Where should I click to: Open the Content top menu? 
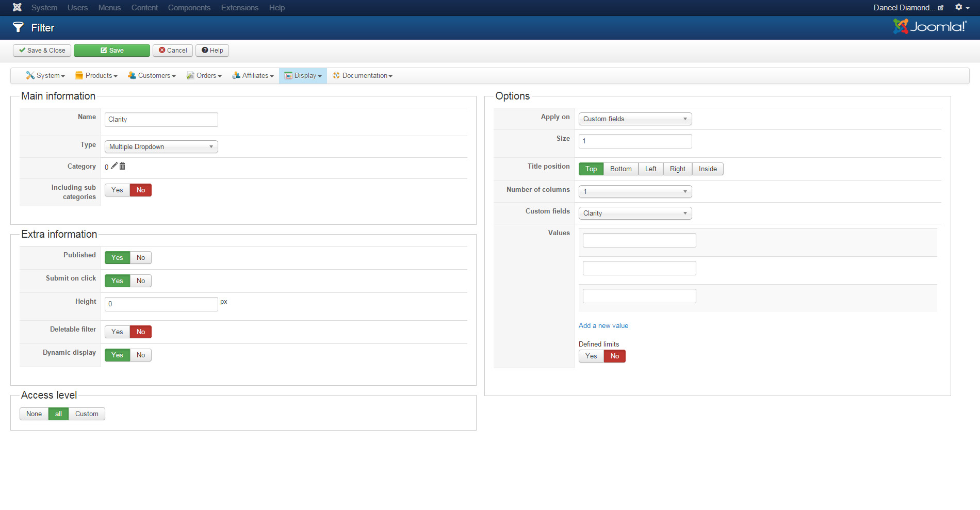tap(144, 7)
